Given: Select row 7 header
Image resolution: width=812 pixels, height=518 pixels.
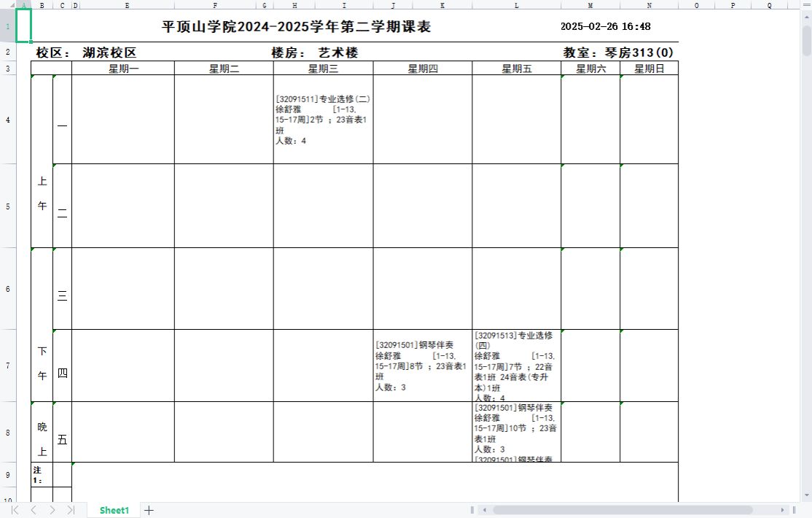Looking at the screenshot, I should pos(8,366).
